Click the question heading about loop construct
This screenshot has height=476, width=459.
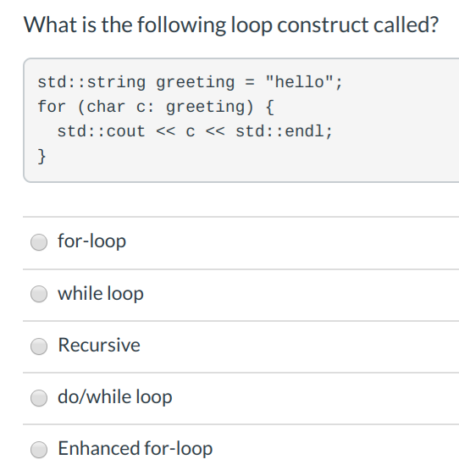[x=231, y=25]
